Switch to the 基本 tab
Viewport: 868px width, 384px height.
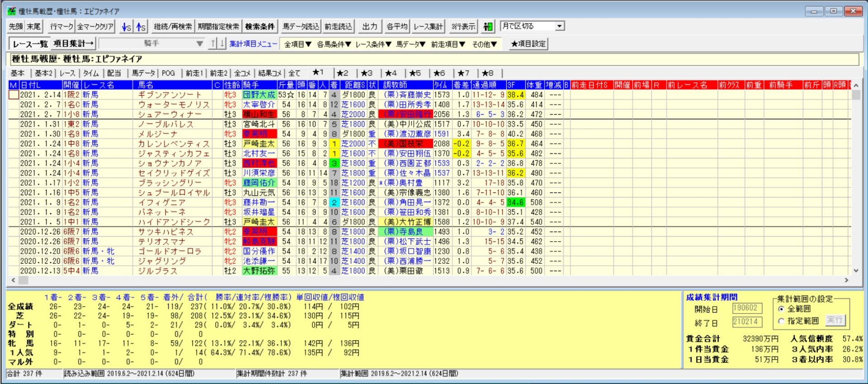[x=18, y=73]
